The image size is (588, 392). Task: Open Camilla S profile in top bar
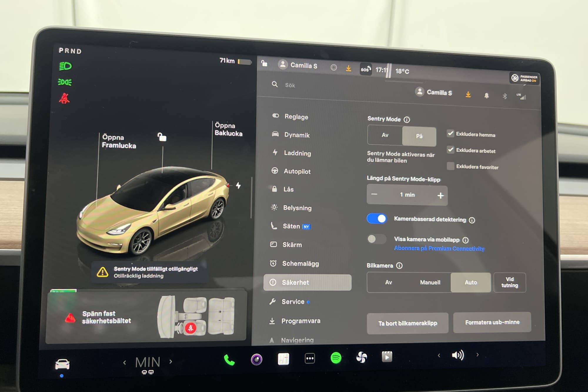[x=298, y=65]
